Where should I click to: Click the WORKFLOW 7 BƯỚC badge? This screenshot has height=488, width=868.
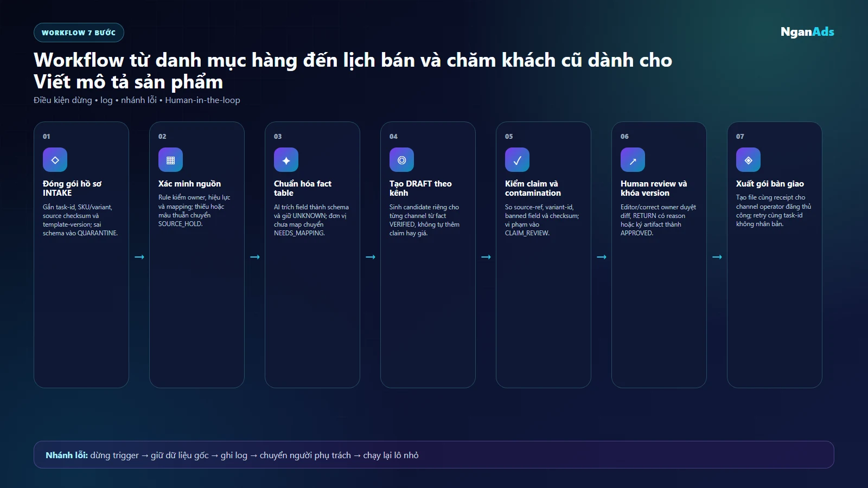(79, 33)
